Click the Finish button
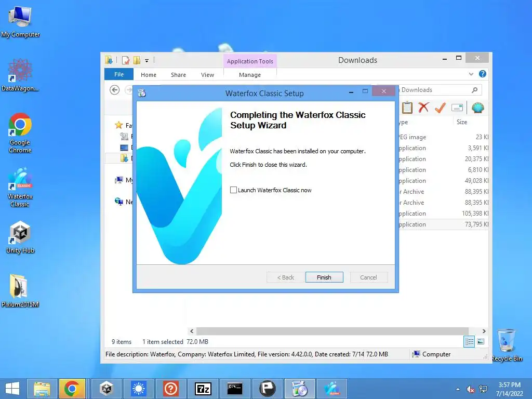Image resolution: width=532 pixels, height=399 pixels. [x=324, y=277]
